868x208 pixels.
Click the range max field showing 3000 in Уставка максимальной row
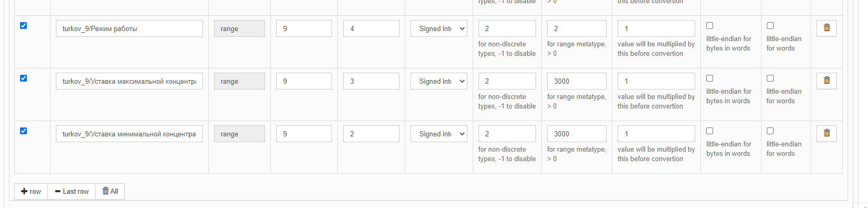coord(577,81)
